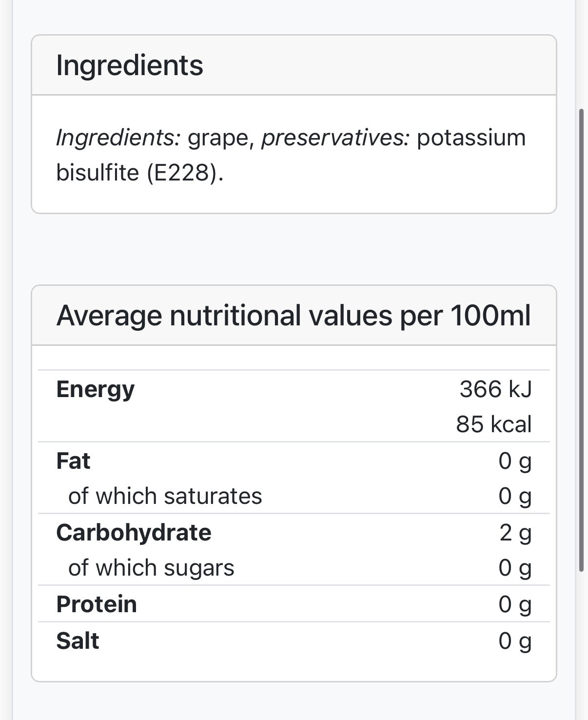Click the sugars 0 g value

[514, 568]
